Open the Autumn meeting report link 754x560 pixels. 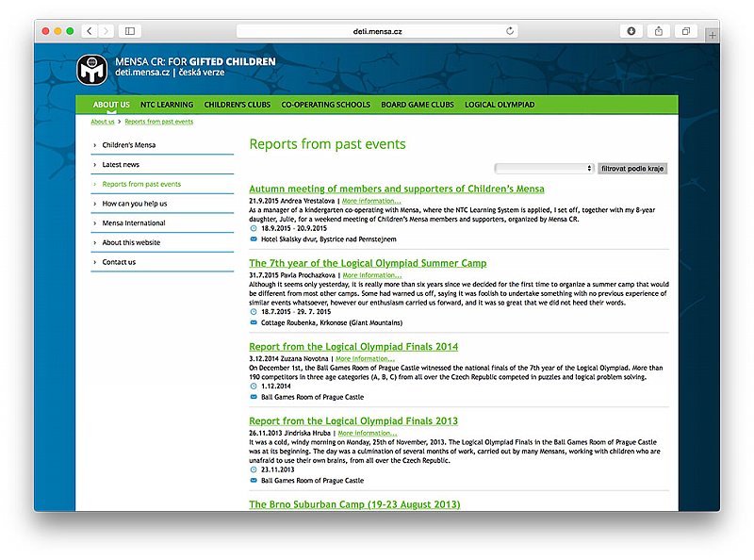pyautogui.click(x=396, y=189)
